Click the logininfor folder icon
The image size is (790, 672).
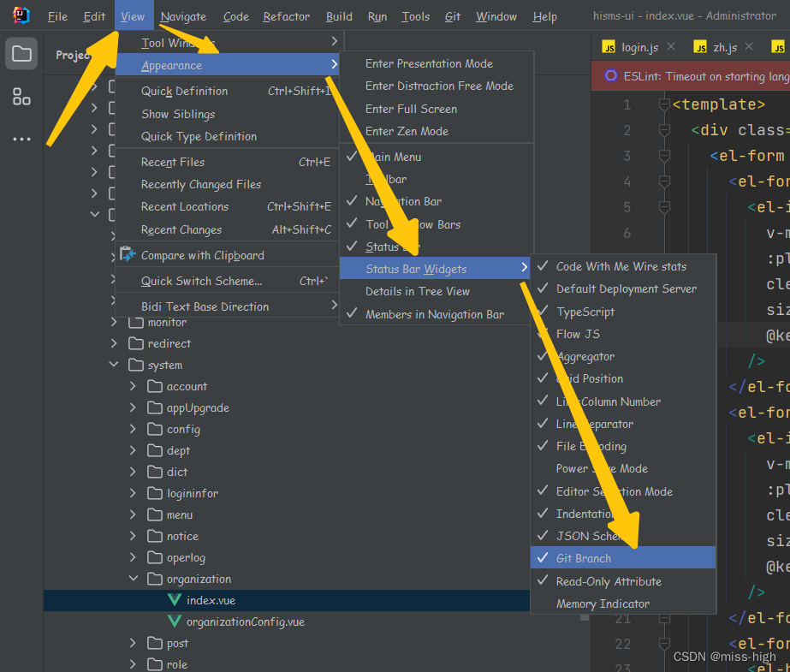click(155, 493)
